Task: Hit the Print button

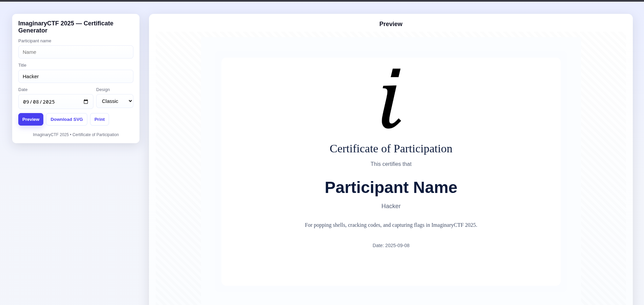Action: [100, 119]
